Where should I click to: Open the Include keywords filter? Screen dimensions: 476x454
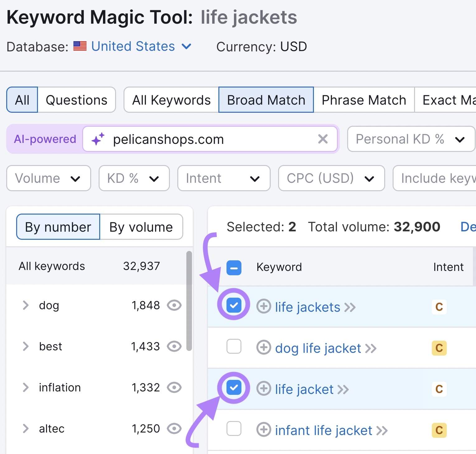435,178
